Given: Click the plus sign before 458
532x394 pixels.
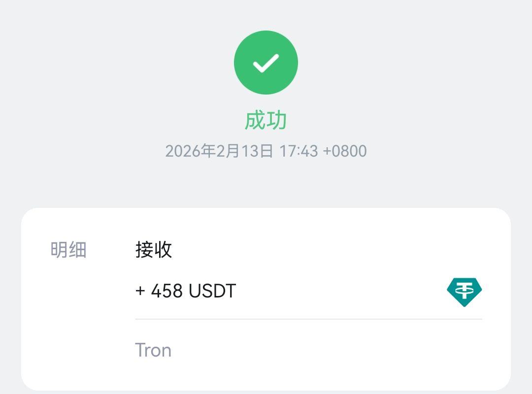Looking at the screenshot, I should pos(140,292).
